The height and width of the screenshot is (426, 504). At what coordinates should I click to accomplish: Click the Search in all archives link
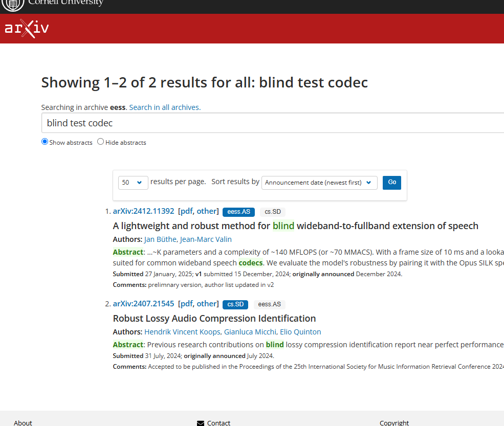[x=165, y=107]
